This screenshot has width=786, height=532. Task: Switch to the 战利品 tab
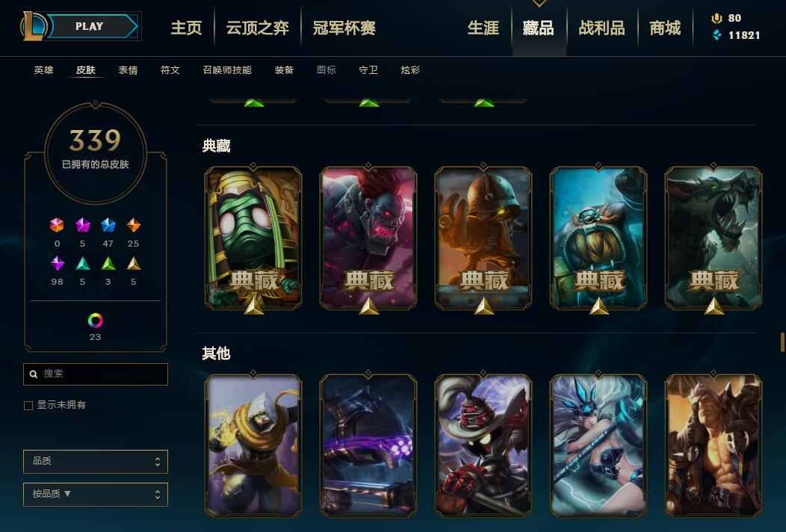click(601, 28)
